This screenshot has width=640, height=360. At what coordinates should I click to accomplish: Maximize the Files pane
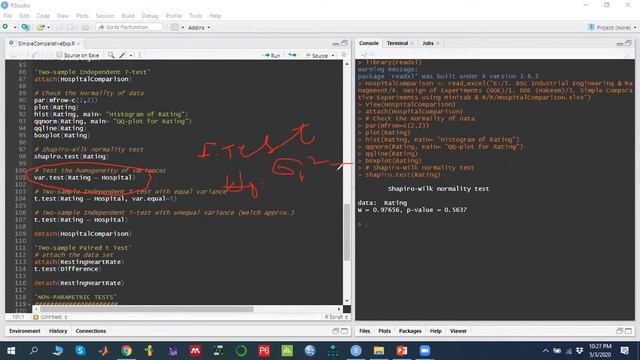click(629, 331)
